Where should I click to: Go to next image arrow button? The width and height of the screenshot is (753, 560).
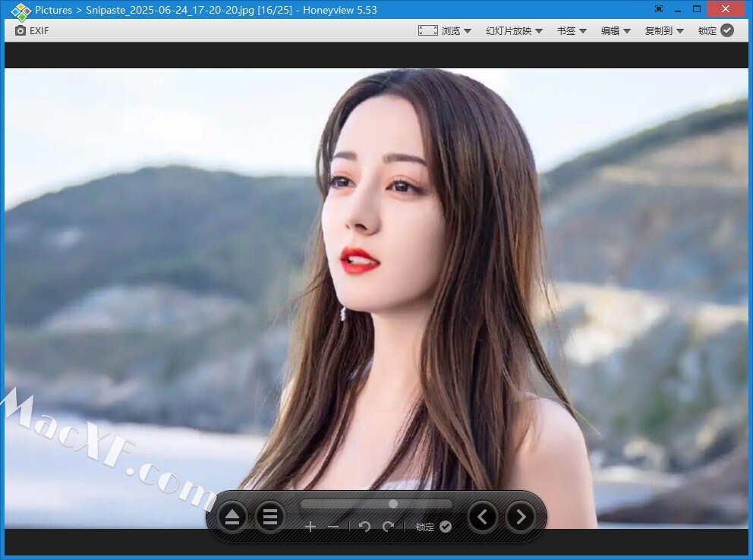click(521, 517)
